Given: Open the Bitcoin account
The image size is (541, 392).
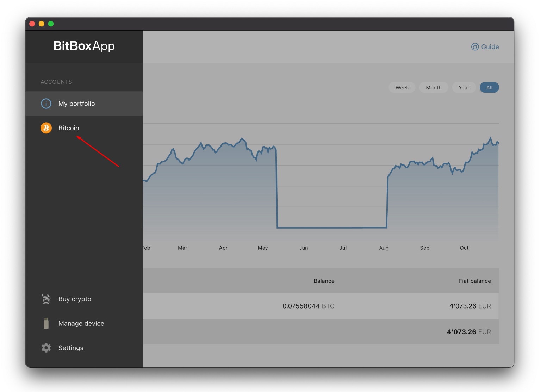Looking at the screenshot, I should tap(84, 128).
